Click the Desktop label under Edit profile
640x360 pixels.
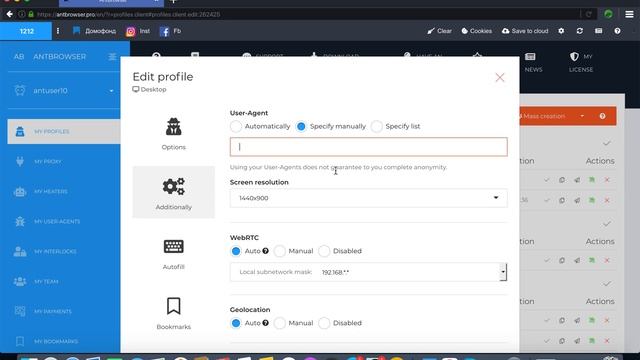(x=149, y=89)
